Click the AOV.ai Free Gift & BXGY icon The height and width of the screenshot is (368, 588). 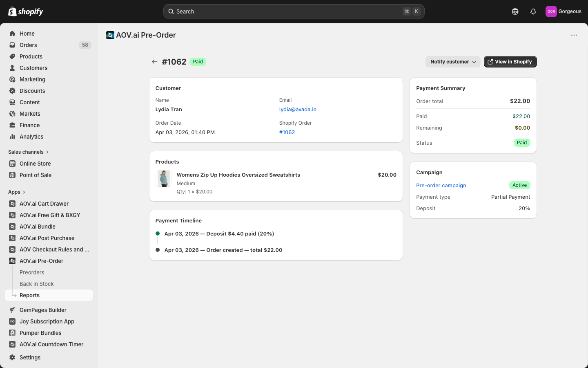pyautogui.click(x=12, y=215)
